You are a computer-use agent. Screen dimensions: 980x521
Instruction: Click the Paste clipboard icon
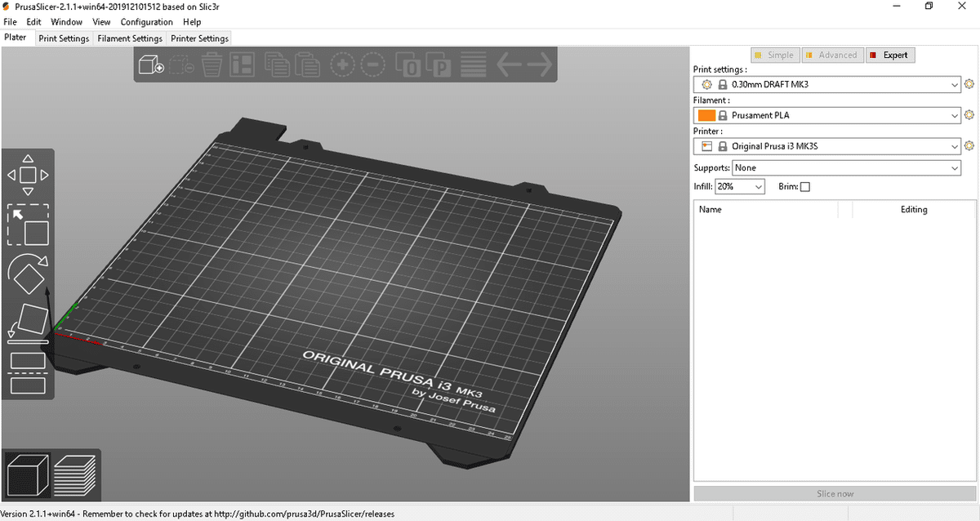coord(306,65)
